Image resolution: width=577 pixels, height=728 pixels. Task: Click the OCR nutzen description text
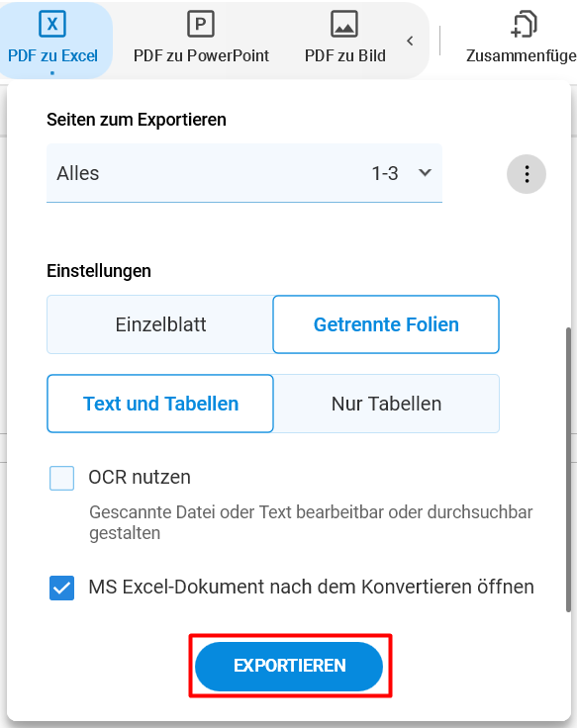(x=311, y=522)
